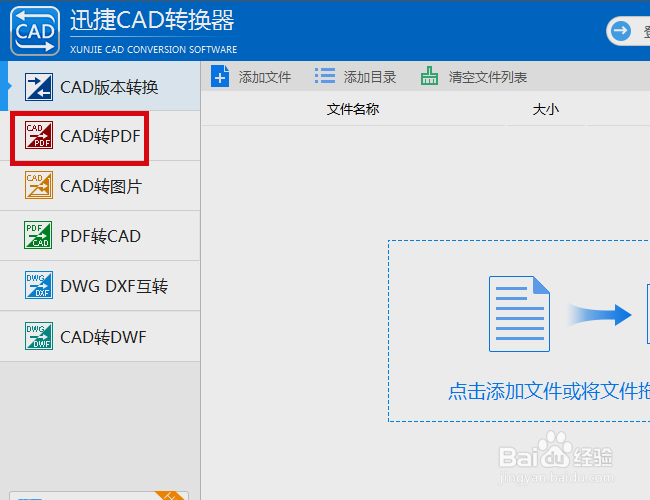Click the 添加文件 button text

[265, 77]
